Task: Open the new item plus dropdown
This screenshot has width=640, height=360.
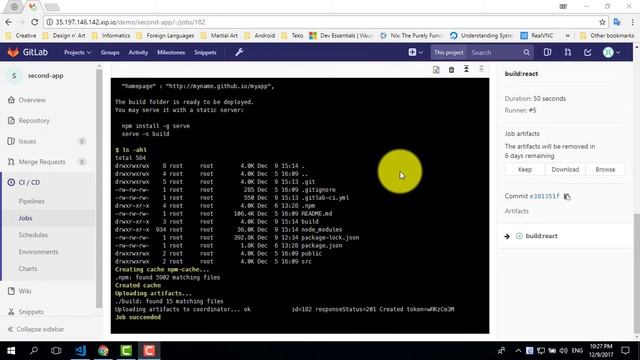Action: pos(416,52)
